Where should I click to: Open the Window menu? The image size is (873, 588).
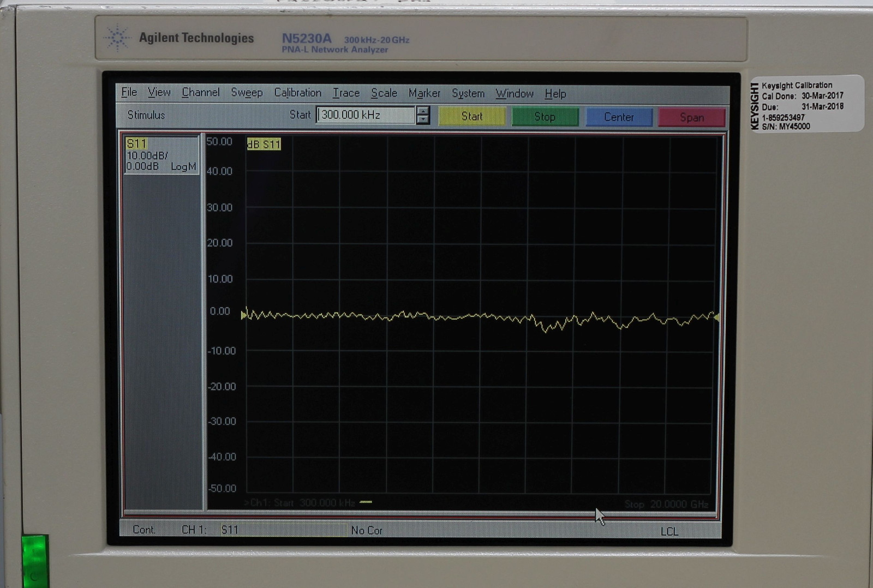coord(515,93)
